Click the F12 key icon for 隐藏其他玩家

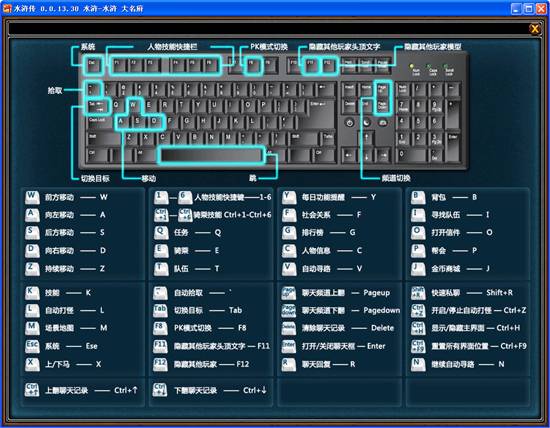(x=160, y=365)
